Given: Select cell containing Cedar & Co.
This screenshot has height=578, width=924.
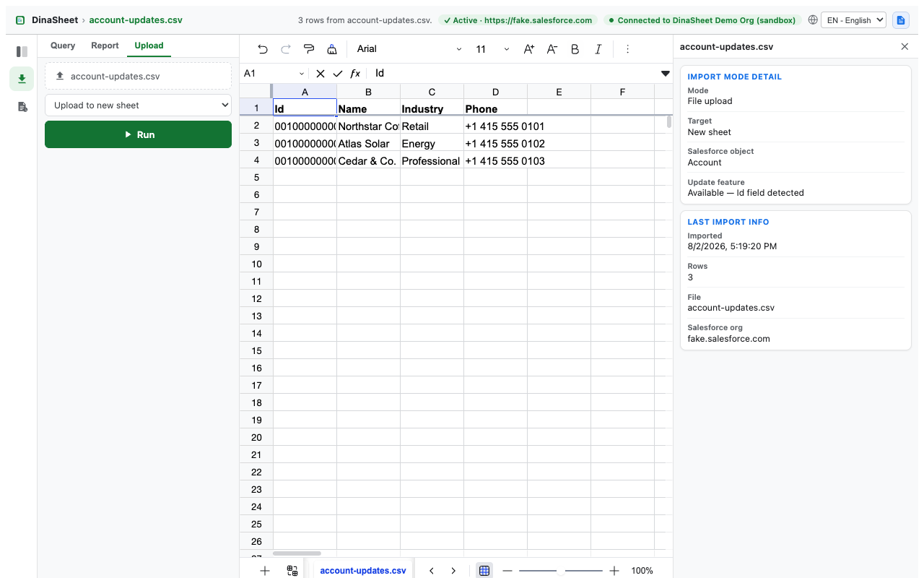Looking at the screenshot, I should pos(368,160).
